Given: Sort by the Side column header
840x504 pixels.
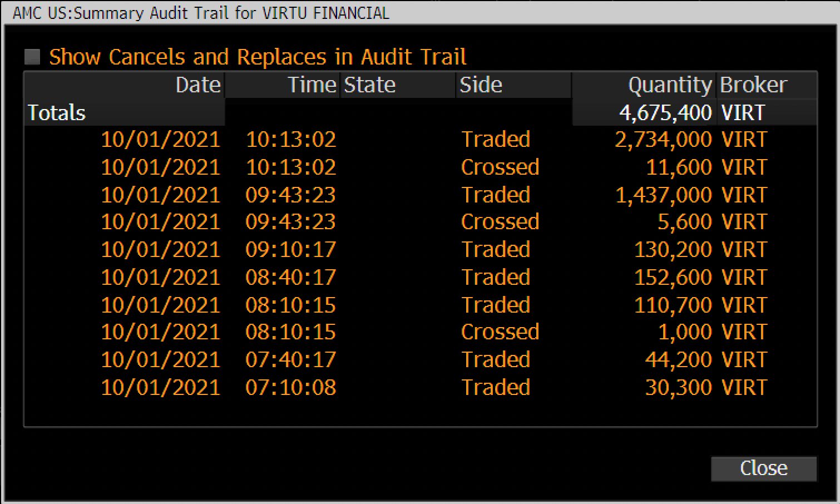Looking at the screenshot, I should 481,85.
